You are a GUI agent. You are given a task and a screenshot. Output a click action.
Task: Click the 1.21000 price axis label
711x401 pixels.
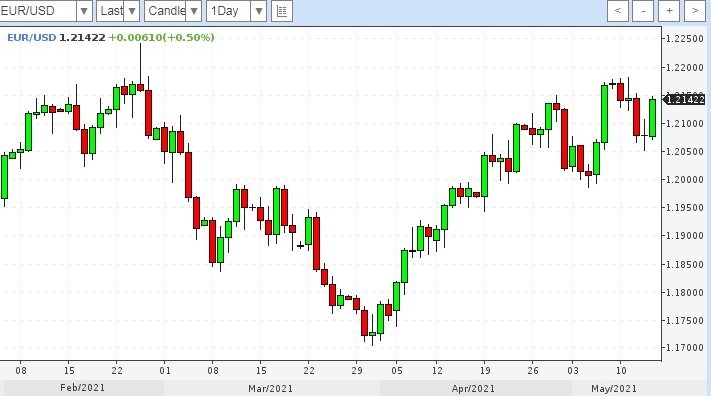tap(685, 123)
